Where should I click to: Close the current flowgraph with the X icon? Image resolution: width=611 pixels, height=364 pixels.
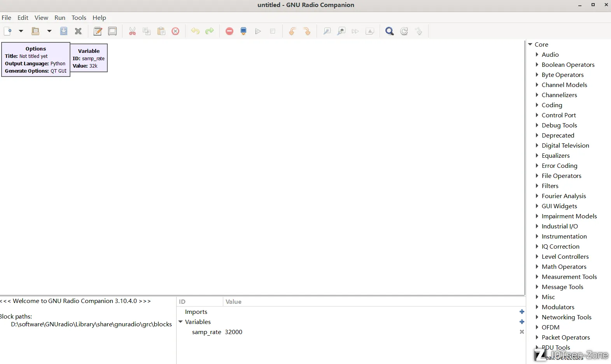[78, 31]
